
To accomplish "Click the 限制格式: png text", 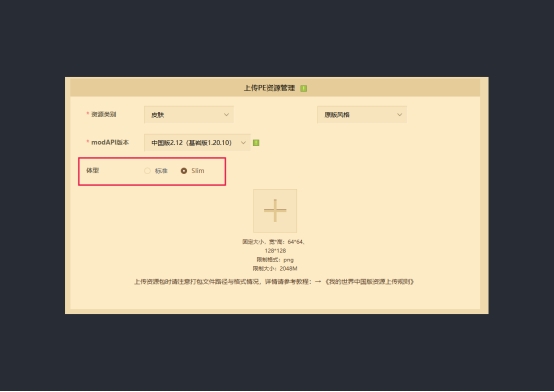I will click(x=275, y=260).
